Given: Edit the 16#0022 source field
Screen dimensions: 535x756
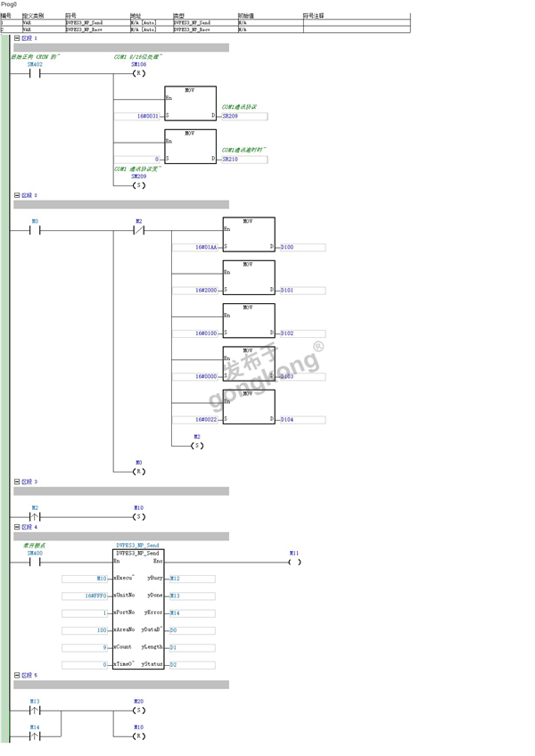Looking at the screenshot, I should tap(196, 420).
